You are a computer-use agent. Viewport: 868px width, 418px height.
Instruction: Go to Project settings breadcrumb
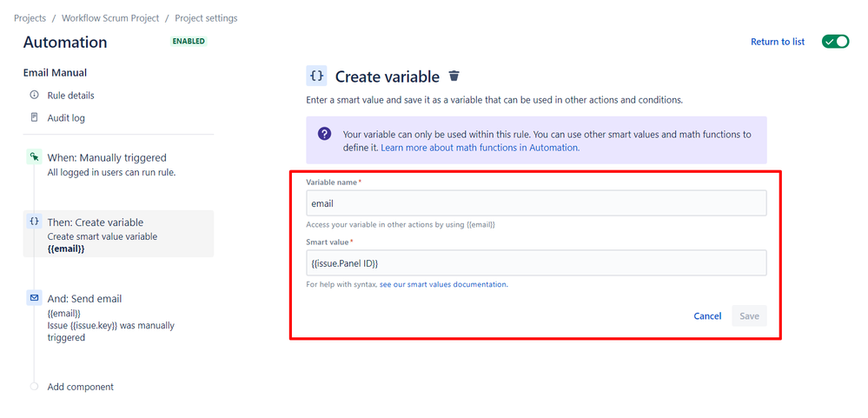click(206, 18)
